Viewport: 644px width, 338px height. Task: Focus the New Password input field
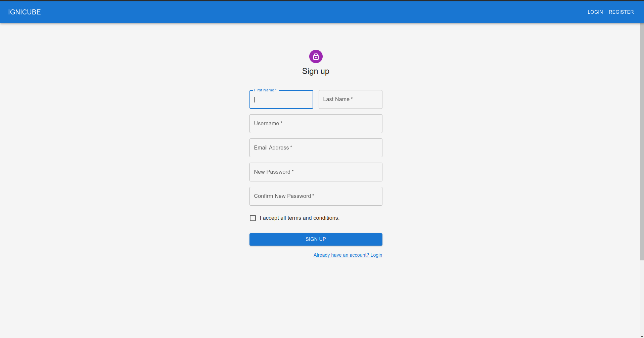coord(315,172)
